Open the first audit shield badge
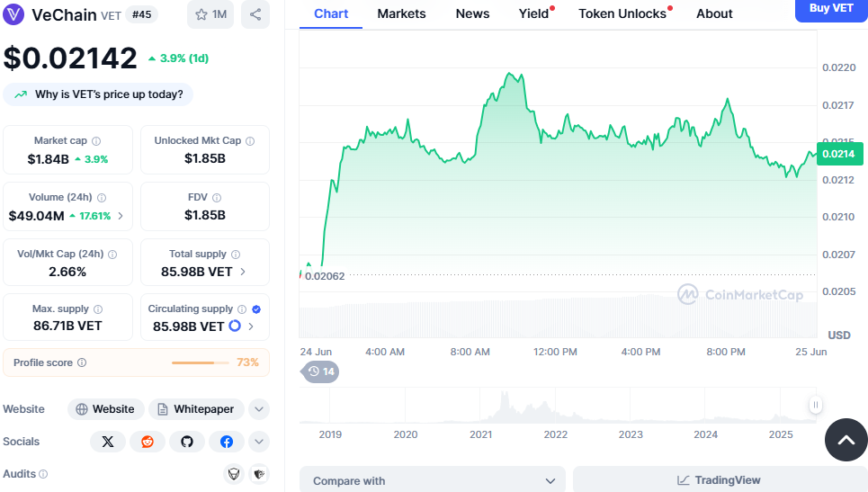868x492 pixels. click(234, 474)
